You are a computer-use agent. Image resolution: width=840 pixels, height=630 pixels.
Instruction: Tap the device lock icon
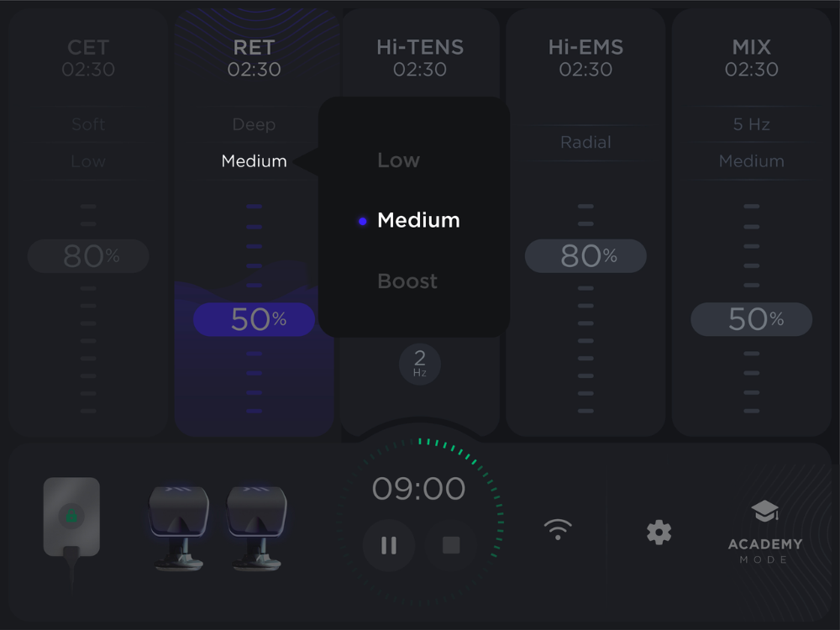(71, 517)
